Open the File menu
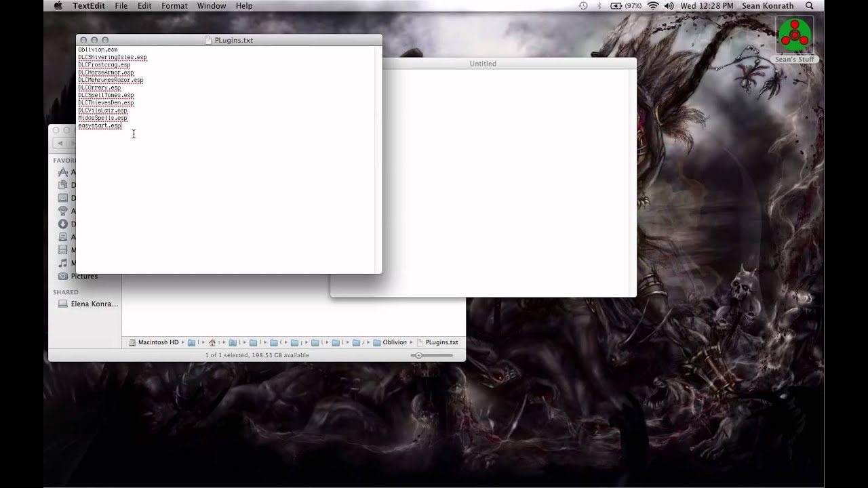 [121, 5]
